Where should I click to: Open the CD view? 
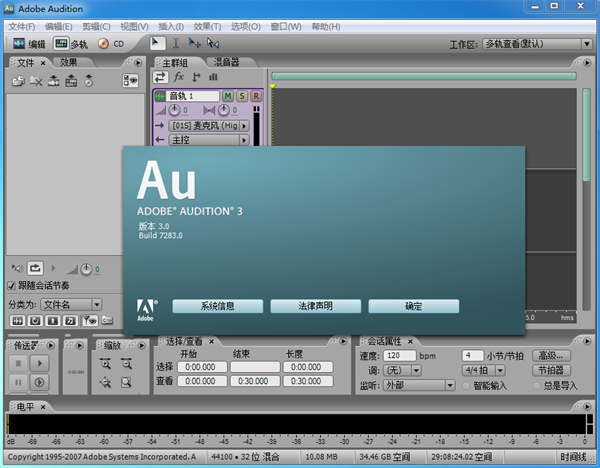click(x=111, y=44)
